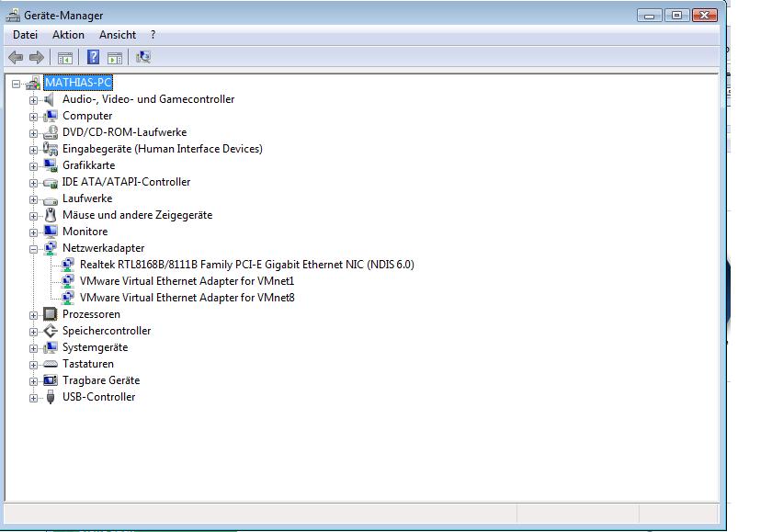
Task: Click the DVD/CD-ROM-Laufwerke drive icon
Action: (51, 132)
